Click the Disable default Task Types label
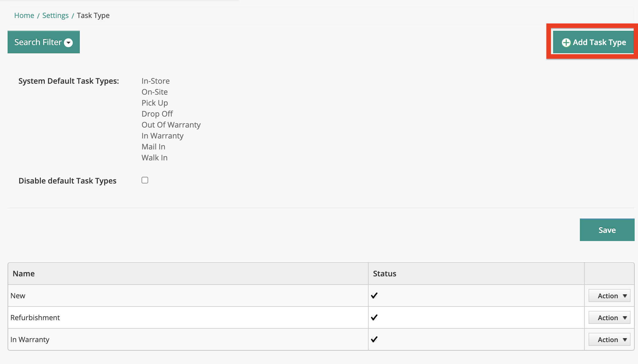Image resolution: width=638 pixels, height=364 pixels. point(68,181)
